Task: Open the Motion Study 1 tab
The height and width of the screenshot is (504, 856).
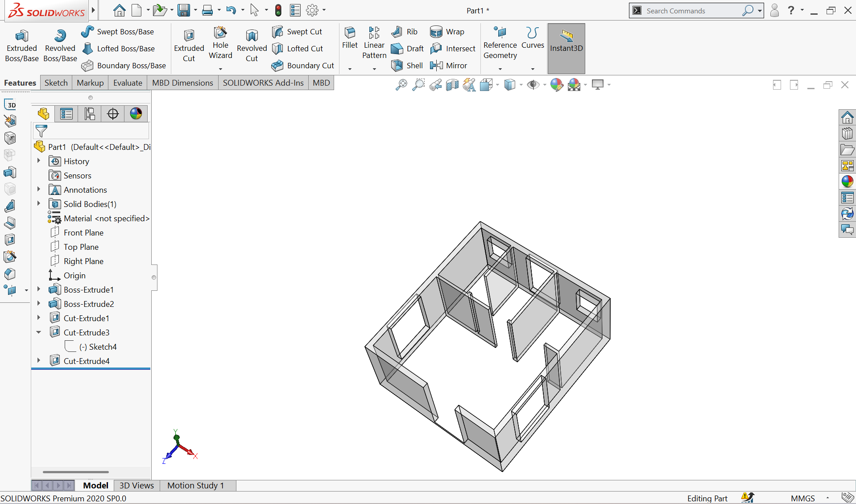Action: pos(195,485)
